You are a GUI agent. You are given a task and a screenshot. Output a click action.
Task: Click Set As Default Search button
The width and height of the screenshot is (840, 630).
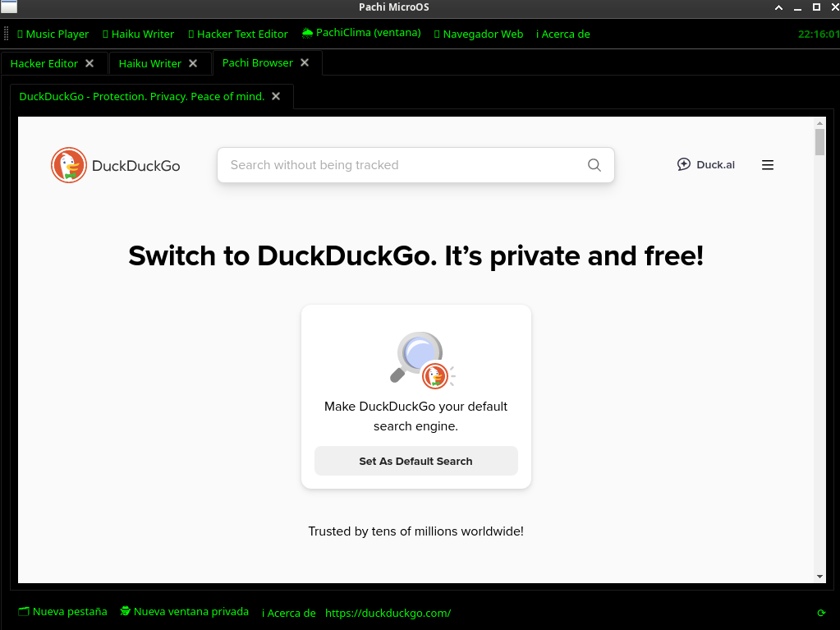(x=416, y=461)
